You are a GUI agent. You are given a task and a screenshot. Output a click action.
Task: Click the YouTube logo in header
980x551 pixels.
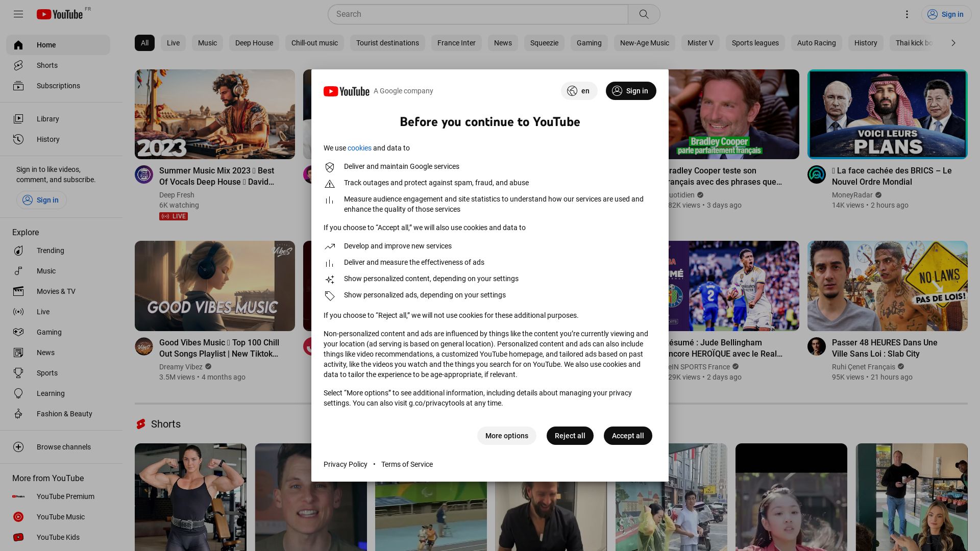pos(60,14)
